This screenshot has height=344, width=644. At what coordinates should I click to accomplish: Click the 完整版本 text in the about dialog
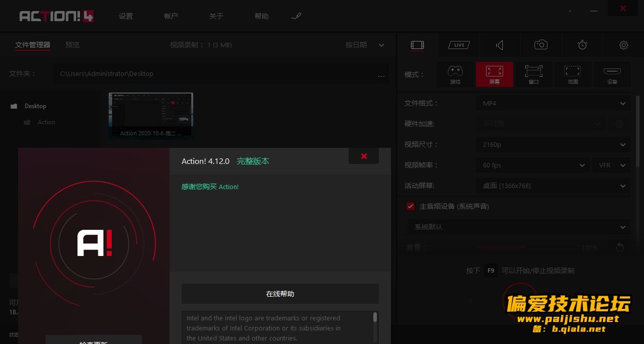point(253,161)
